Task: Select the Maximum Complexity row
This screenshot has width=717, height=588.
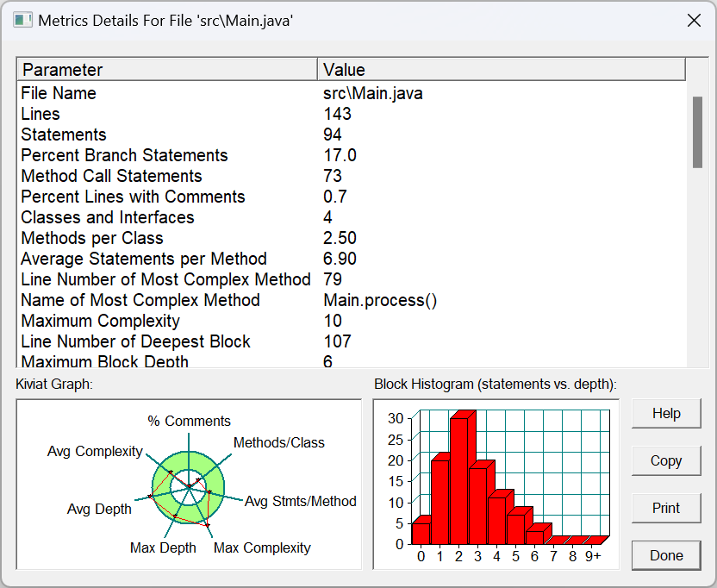Action: click(352, 321)
